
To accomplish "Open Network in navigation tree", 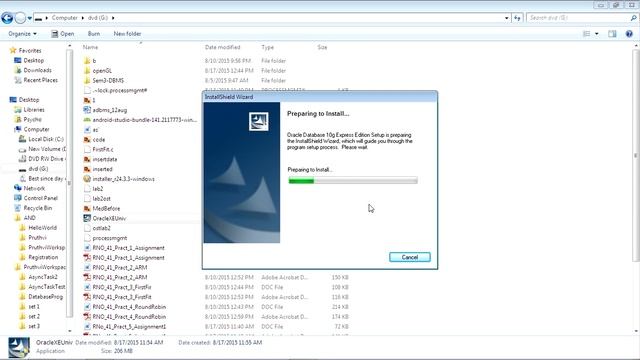I will click(34, 188).
